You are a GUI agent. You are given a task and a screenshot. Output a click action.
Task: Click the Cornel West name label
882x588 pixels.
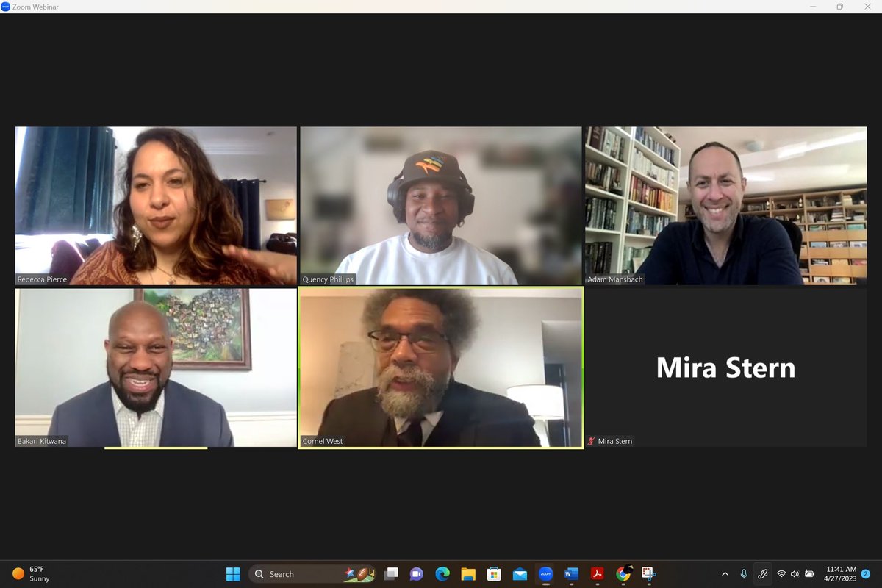[x=323, y=441]
